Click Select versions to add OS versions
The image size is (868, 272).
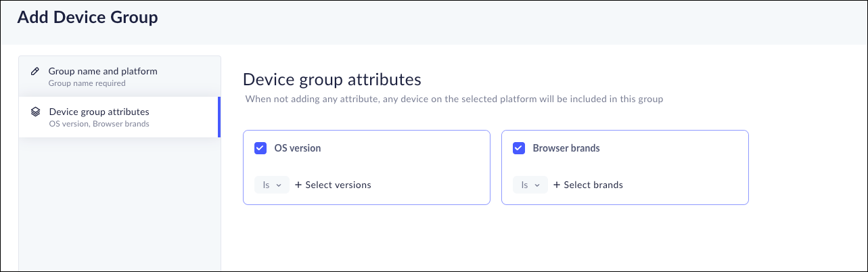click(x=338, y=185)
